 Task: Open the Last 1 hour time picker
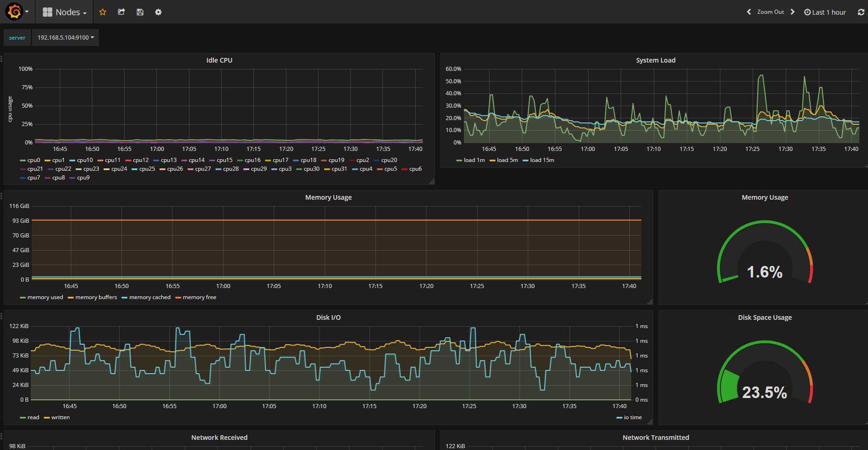(x=825, y=12)
